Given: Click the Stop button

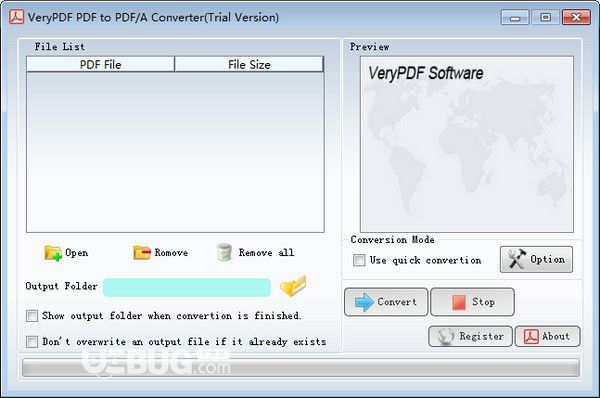Looking at the screenshot, I should (472, 302).
